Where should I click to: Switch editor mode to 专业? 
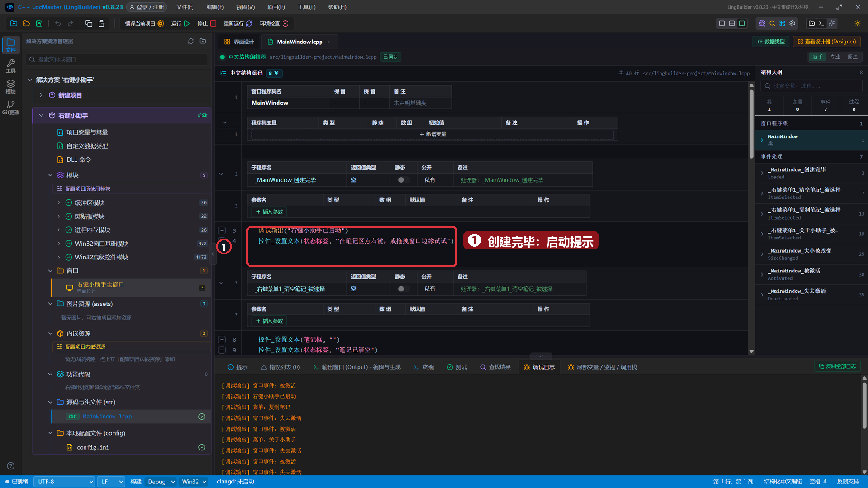pos(835,57)
